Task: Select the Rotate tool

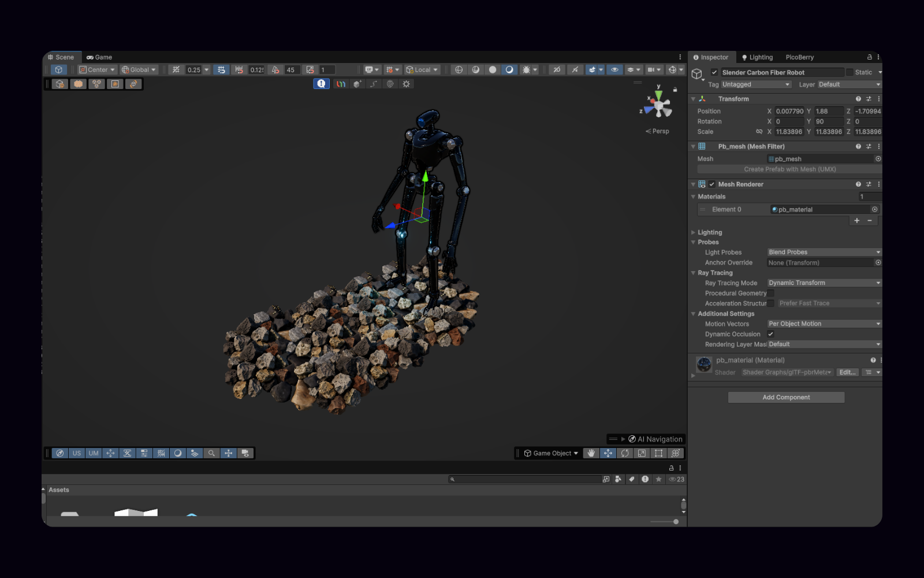Action: pyautogui.click(x=625, y=453)
